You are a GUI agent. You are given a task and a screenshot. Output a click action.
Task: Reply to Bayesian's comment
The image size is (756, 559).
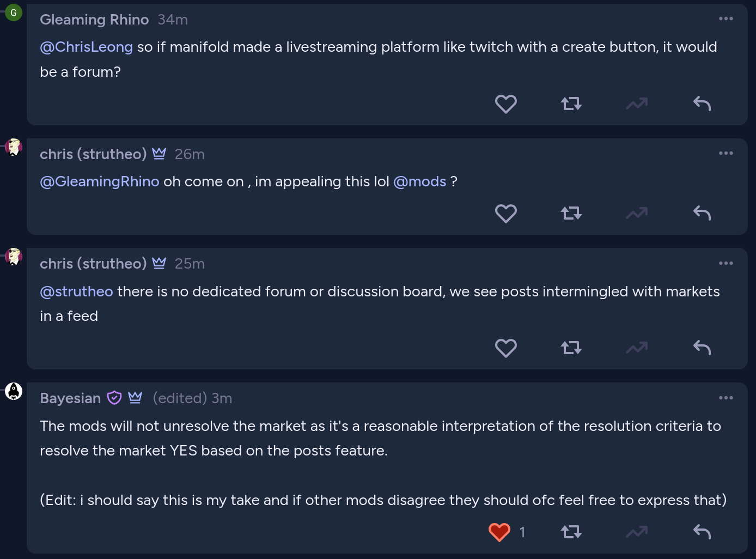coord(702,532)
